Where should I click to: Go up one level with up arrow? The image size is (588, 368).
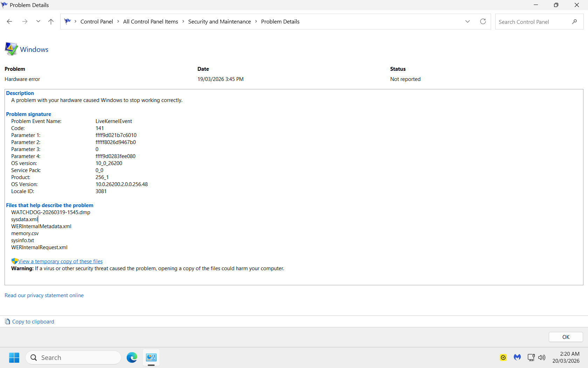[x=51, y=21]
